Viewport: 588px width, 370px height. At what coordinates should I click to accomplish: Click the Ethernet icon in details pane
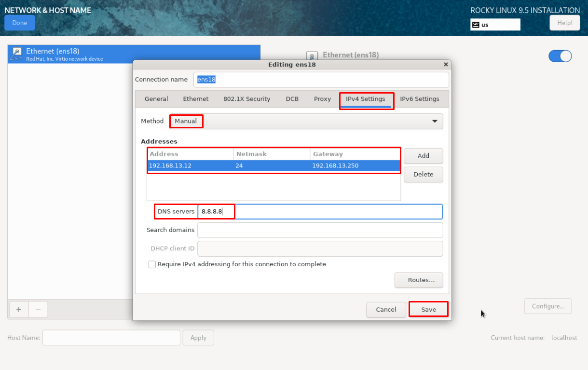click(x=312, y=56)
